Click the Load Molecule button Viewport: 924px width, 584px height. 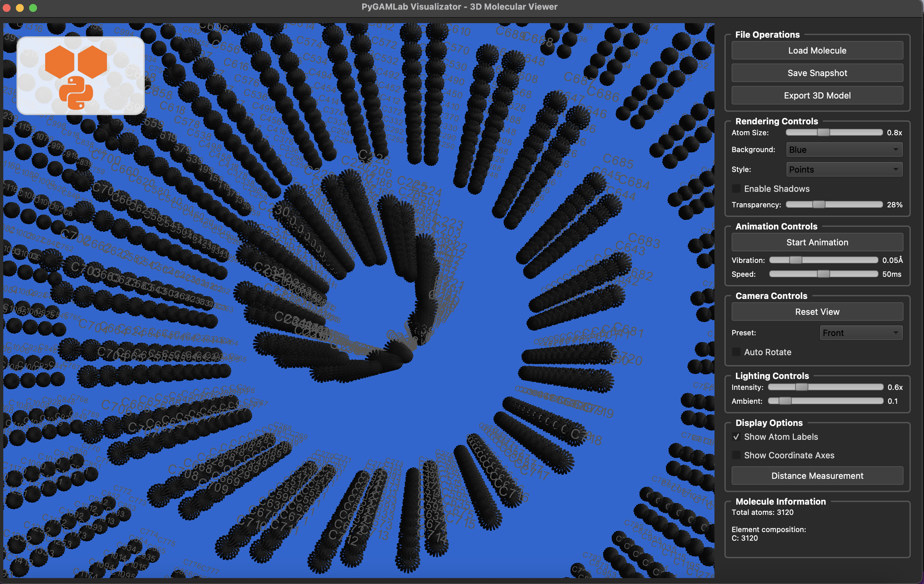point(817,51)
